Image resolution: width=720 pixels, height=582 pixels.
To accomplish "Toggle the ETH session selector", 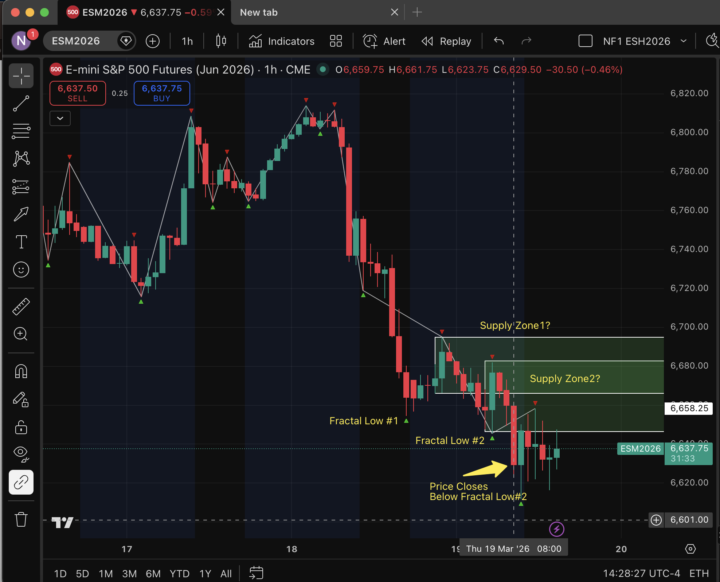I will (x=699, y=573).
